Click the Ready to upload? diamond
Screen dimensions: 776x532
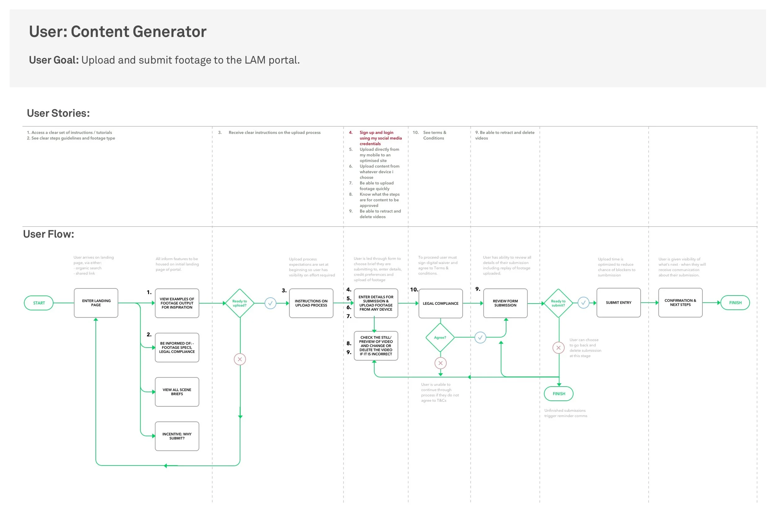point(239,303)
